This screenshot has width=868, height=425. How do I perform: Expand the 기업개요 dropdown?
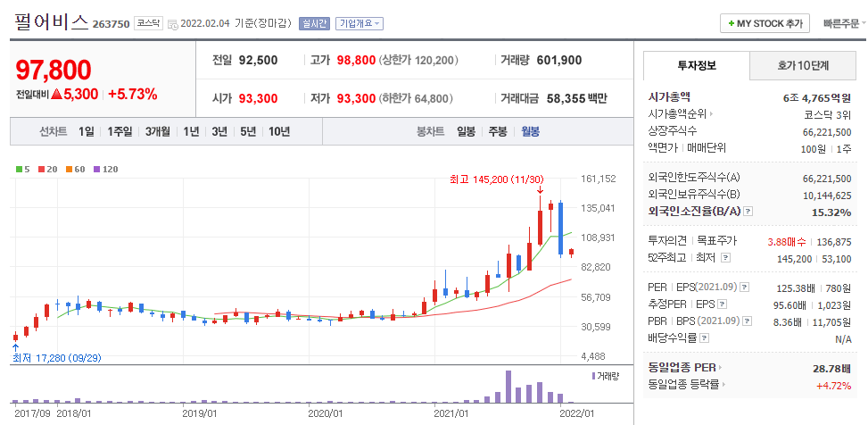360,23
